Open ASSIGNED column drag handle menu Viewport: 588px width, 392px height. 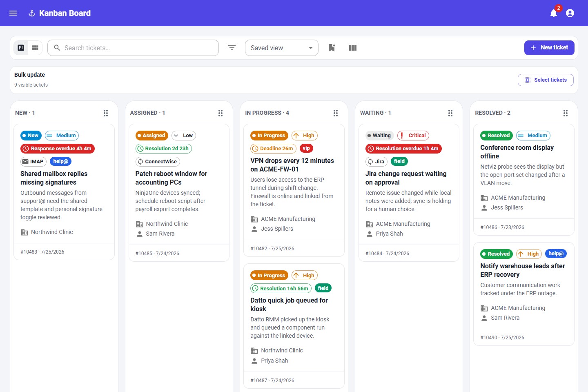[x=220, y=113]
